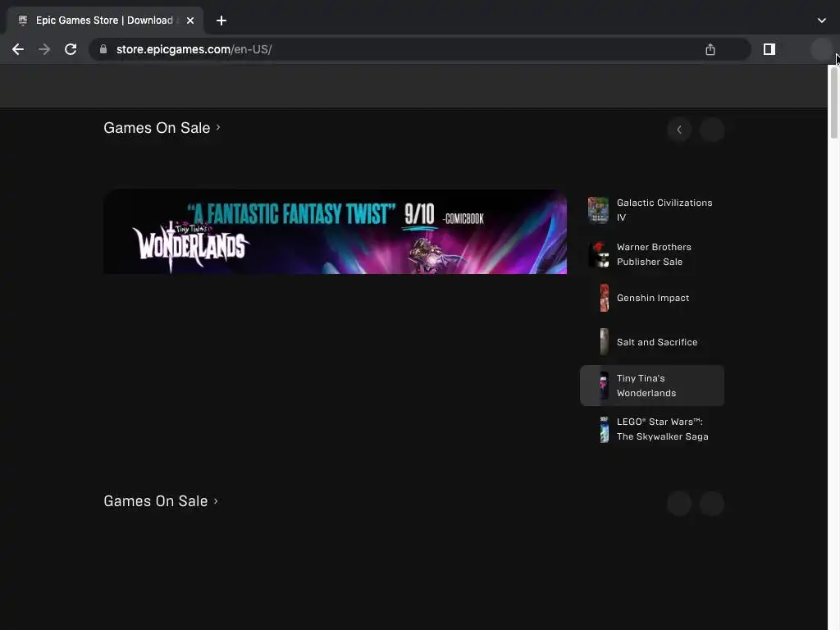Click the share page icon
This screenshot has width=840, height=630.
point(710,49)
